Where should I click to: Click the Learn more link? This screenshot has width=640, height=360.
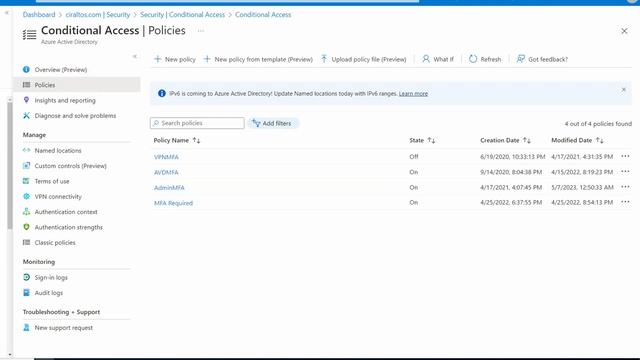point(413,94)
